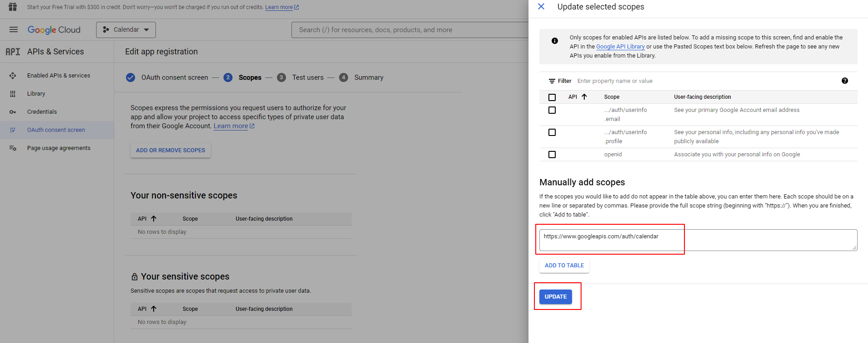Open Credentials in the sidebar
The image size is (868, 343).
(42, 112)
